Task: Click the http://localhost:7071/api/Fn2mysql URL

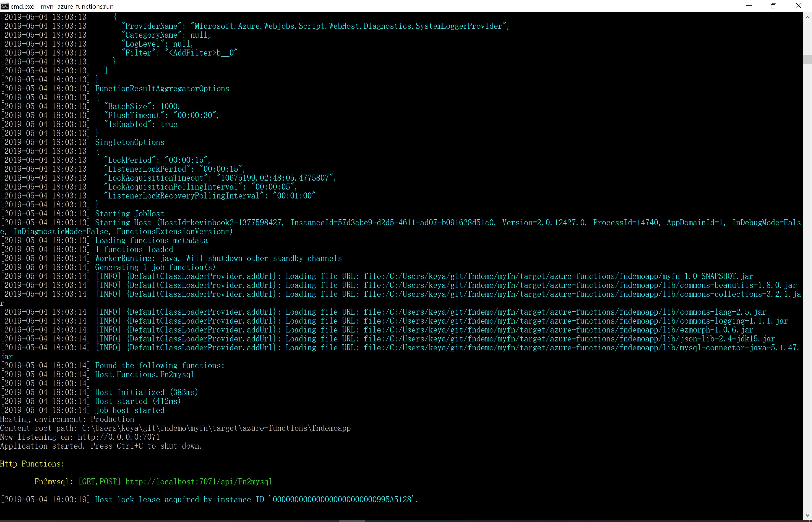Action: (x=199, y=482)
